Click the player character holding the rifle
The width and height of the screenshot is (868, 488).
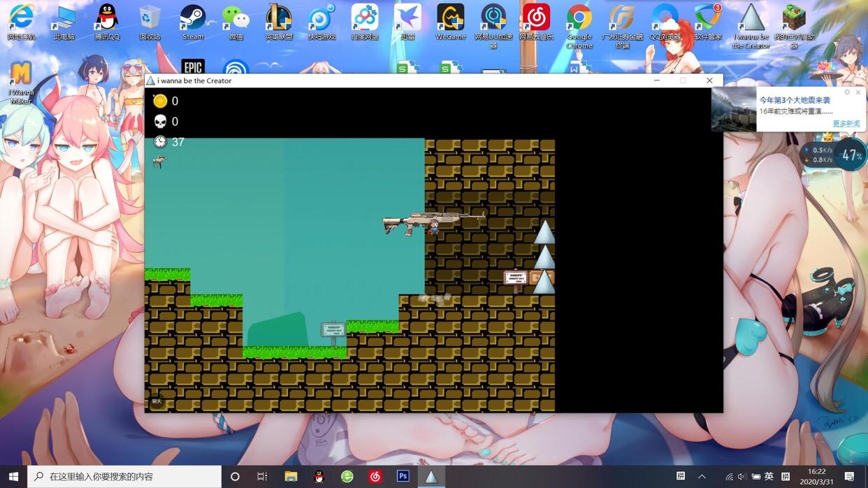[x=434, y=226]
